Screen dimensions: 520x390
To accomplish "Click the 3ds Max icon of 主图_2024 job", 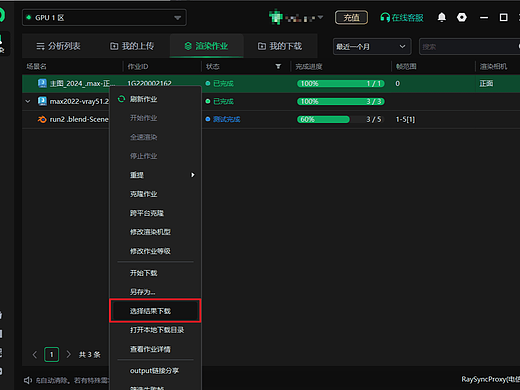I will (x=42, y=83).
